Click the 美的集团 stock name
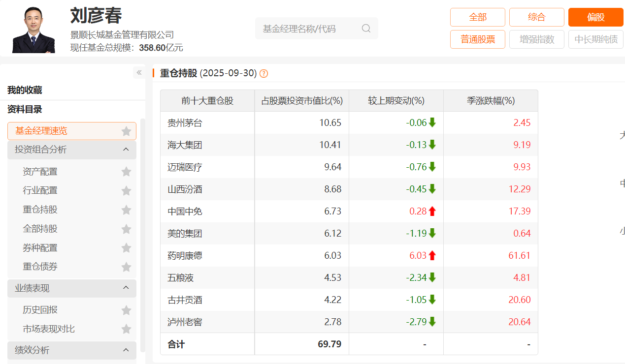625x364 pixels. [x=185, y=234]
